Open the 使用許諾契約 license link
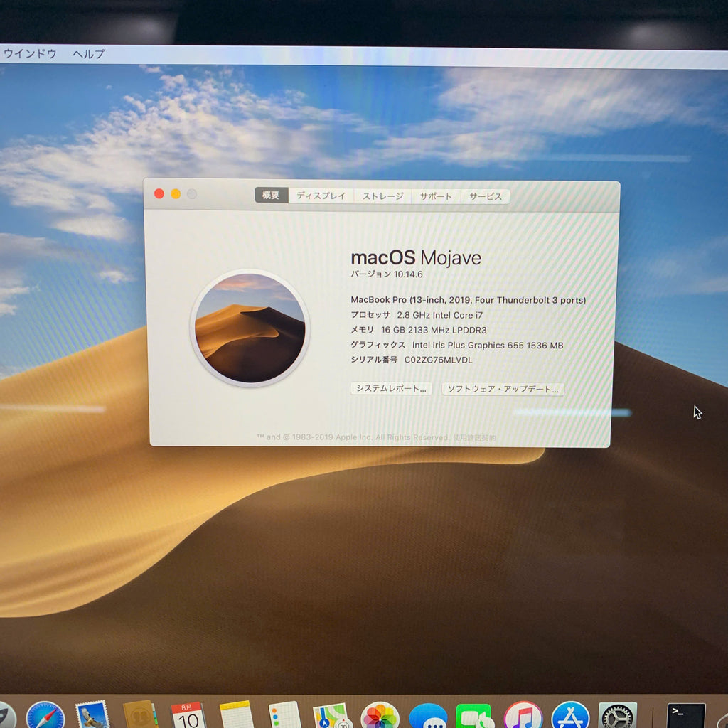Image resolution: width=728 pixels, height=728 pixels. [x=474, y=438]
